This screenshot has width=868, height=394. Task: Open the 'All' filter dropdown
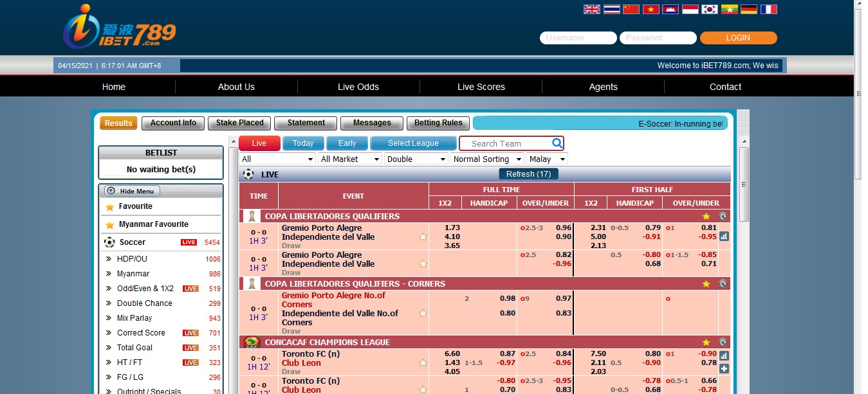(x=277, y=159)
